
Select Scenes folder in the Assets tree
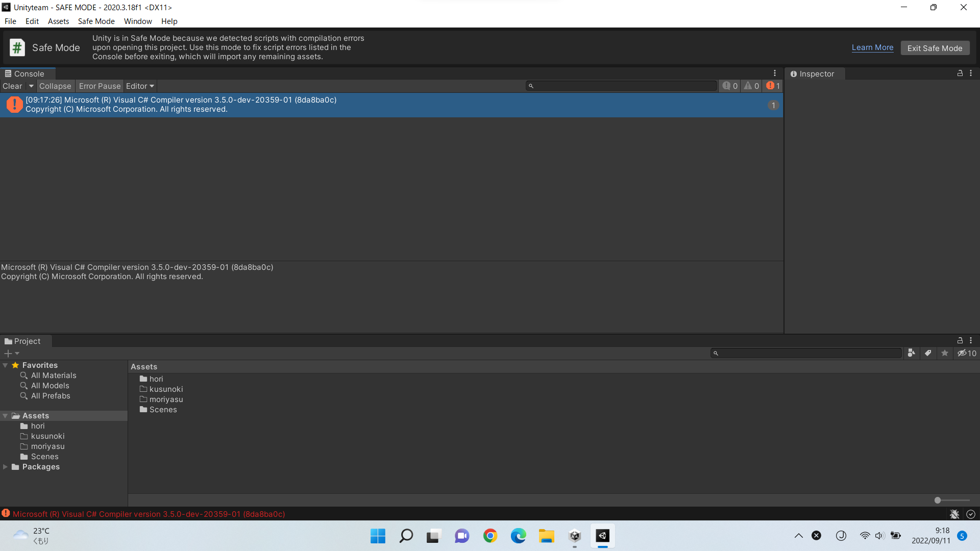(x=44, y=457)
